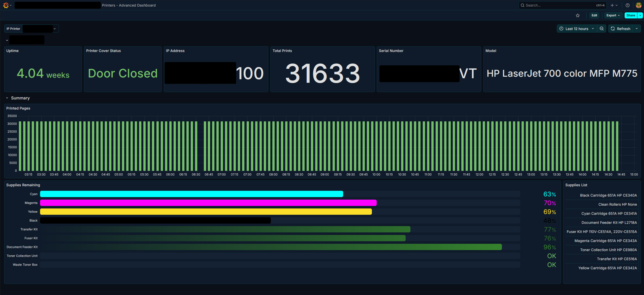
Task: Open the Last 12 hours time picker
Action: [577, 29]
